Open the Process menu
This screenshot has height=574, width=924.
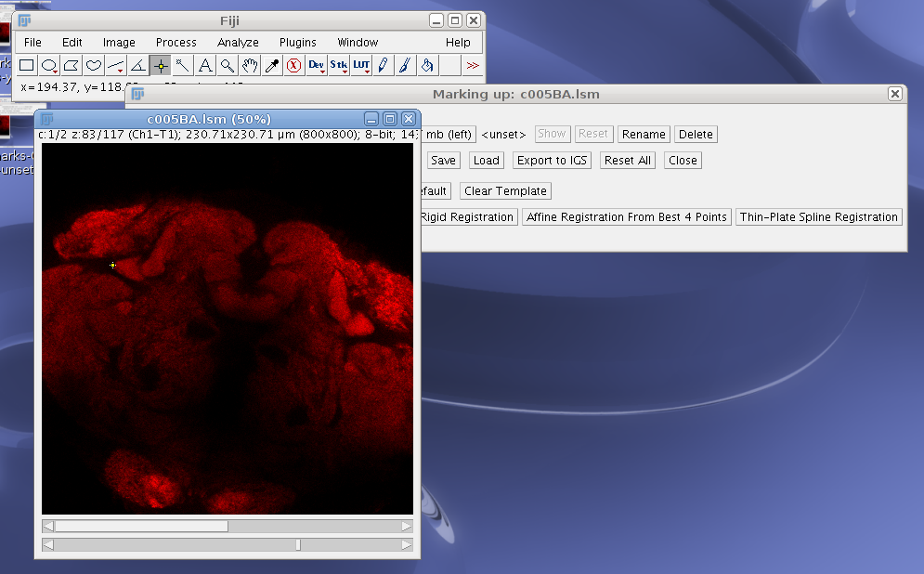tap(176, 43)
